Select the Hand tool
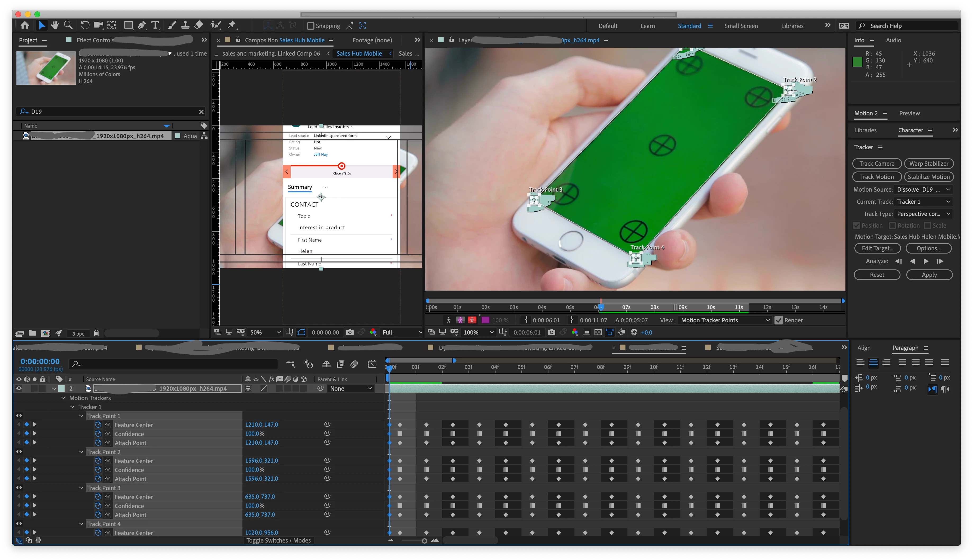Image resolution: width=973 pixels, height=560 pixels. point(55,25)
